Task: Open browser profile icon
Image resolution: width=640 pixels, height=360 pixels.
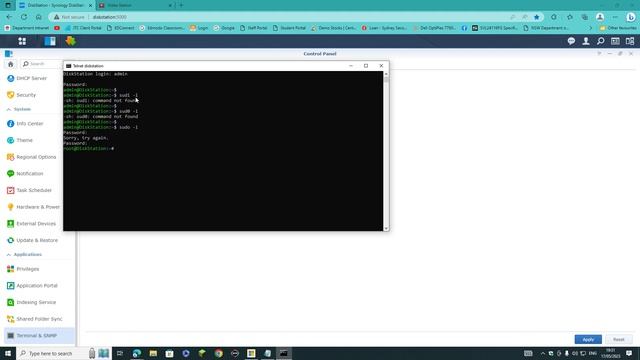Action: (x=600, y=17)
